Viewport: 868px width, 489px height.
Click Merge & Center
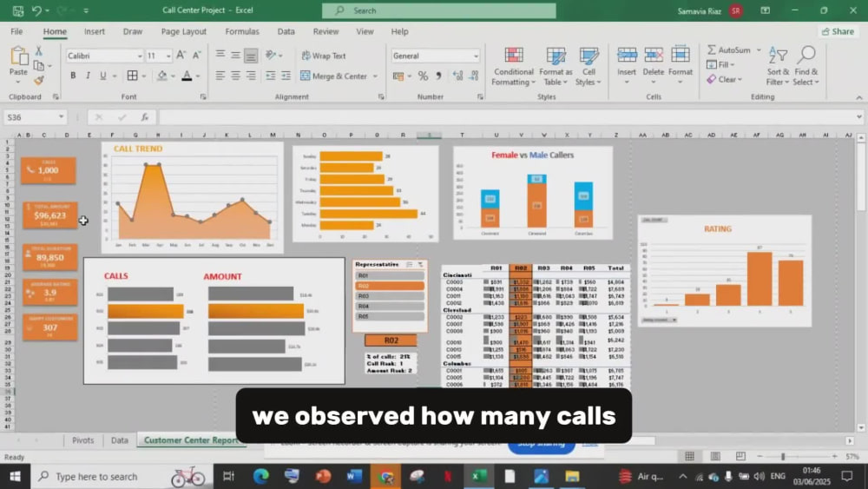334,76
